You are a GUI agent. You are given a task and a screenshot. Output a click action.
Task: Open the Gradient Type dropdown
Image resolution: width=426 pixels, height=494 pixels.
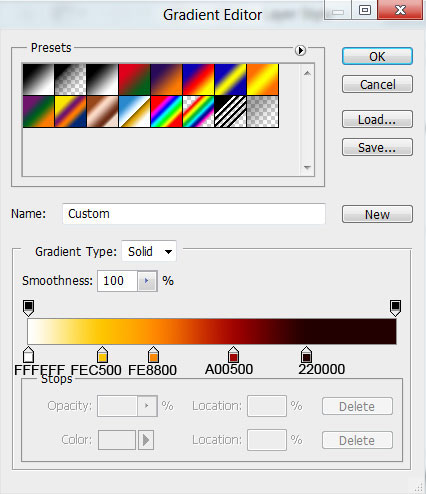coord(149,251)
